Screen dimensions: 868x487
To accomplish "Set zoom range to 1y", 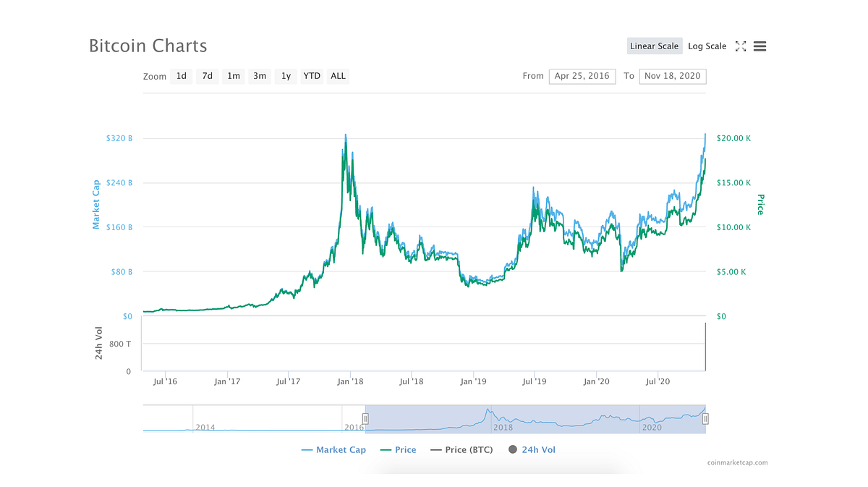I will pyautogui.click(x=286, y=76).
